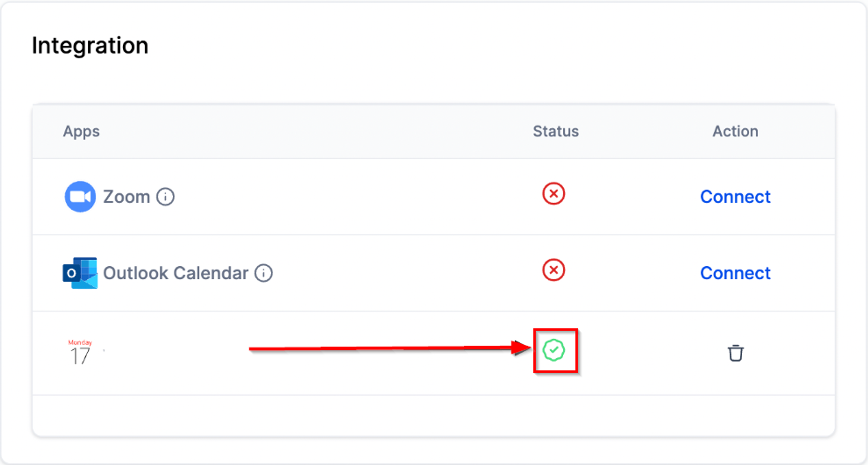The width and height of the screenshot is (868, 465).
Task: Connect the Outlook Calendar integration
Action: point(736,273)
